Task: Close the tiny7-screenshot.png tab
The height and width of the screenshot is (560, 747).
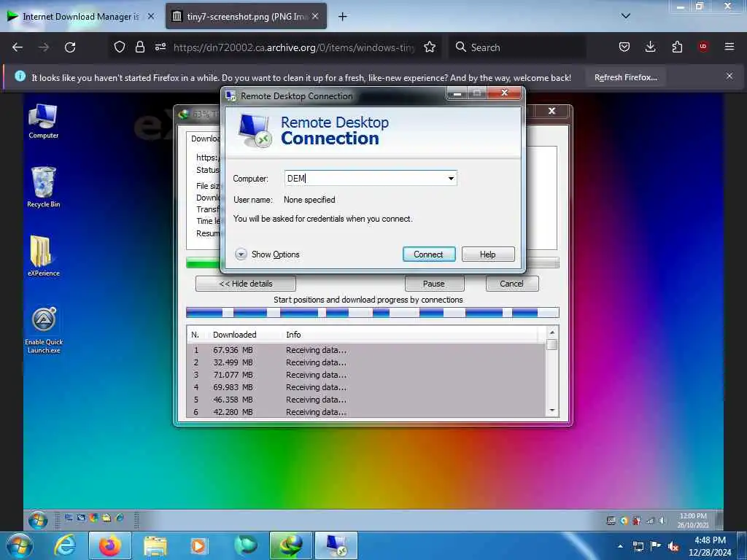Action: pyautogui.click(x=315, y=16)
